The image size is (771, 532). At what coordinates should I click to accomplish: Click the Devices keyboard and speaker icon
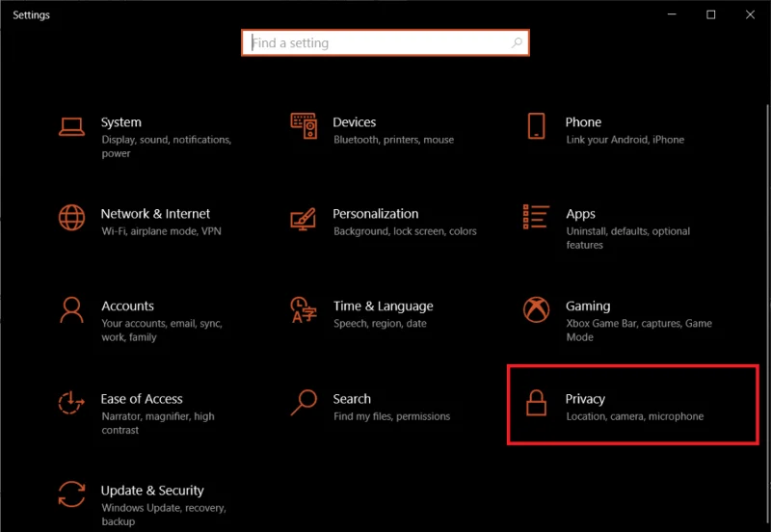click(304, 126)
